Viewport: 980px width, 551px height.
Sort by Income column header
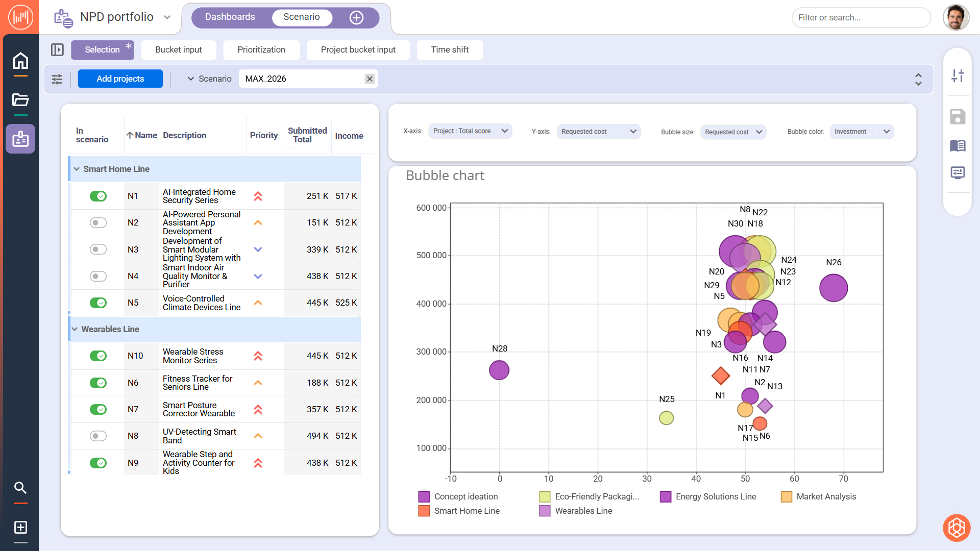pos(349,136)
